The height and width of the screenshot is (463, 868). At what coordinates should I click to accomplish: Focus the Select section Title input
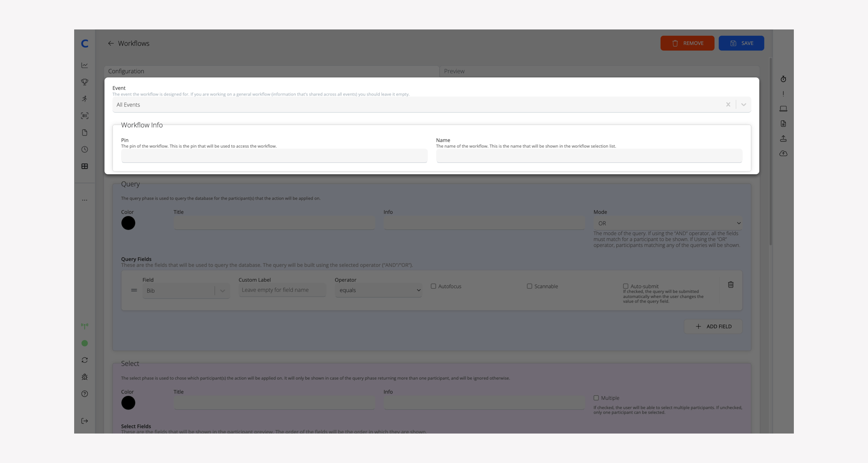pyautogui.click(x=274, y=402)
